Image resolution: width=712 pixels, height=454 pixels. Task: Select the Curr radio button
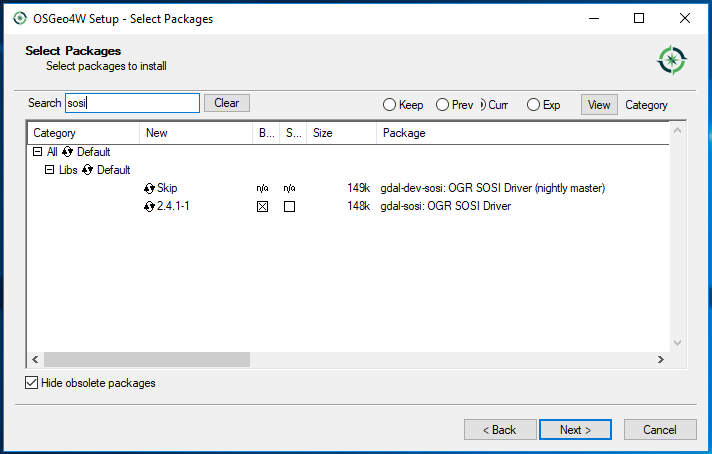[x=483, y=105]
